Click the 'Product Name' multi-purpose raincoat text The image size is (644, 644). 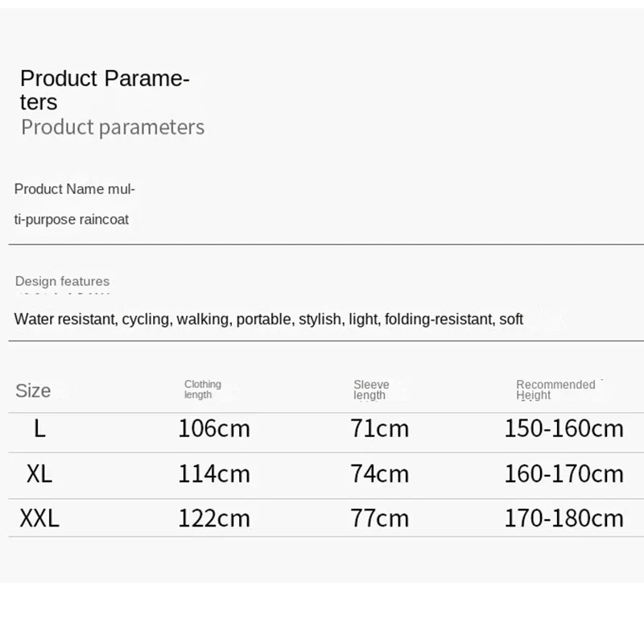74,204
